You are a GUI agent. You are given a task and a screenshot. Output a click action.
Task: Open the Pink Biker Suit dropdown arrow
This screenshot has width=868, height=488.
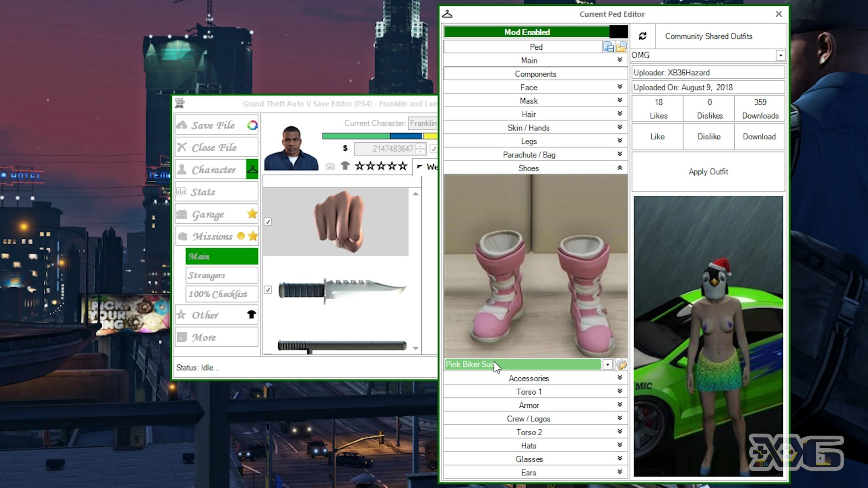coord(607,364)
